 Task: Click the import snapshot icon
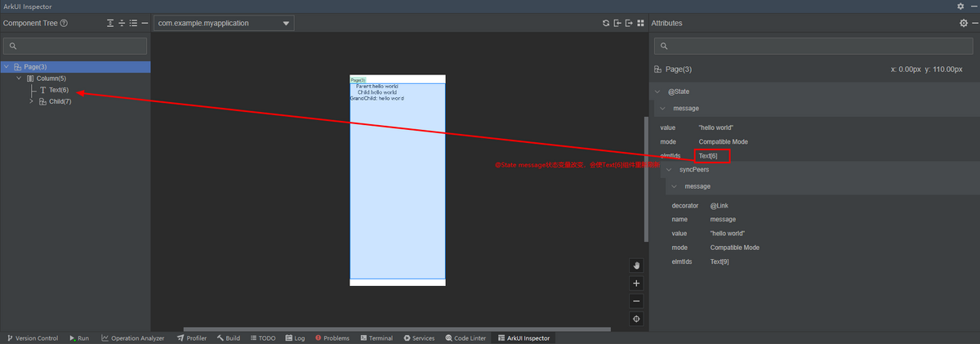[617, 23]
